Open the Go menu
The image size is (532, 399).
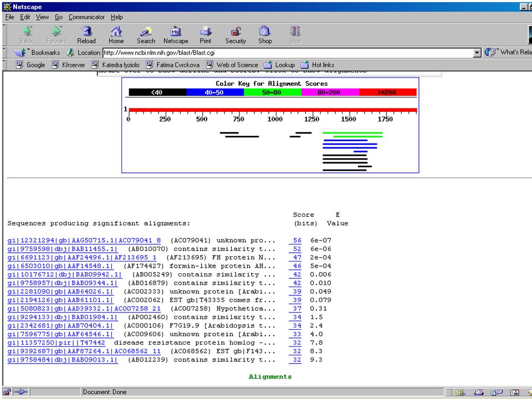59,17
